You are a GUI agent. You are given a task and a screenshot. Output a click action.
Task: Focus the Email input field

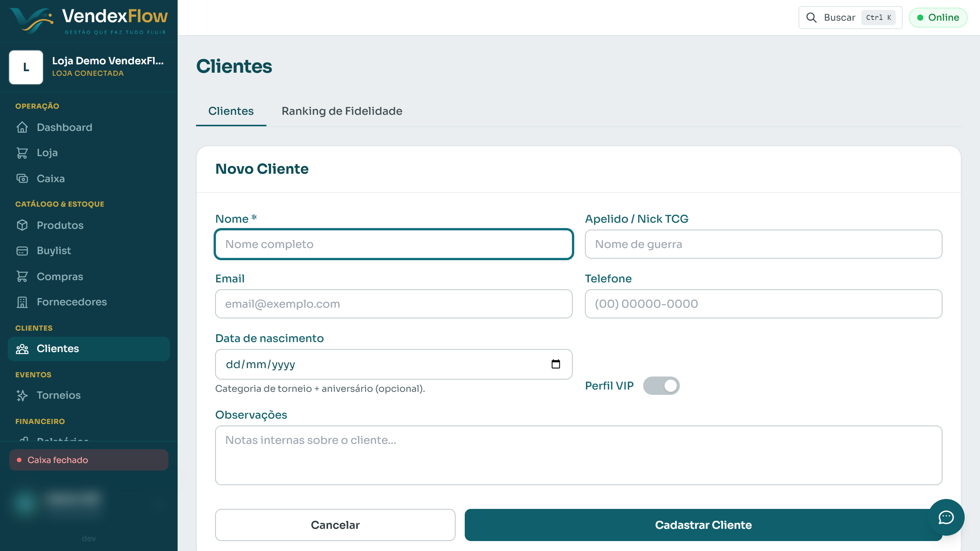(x=394, y=304)
